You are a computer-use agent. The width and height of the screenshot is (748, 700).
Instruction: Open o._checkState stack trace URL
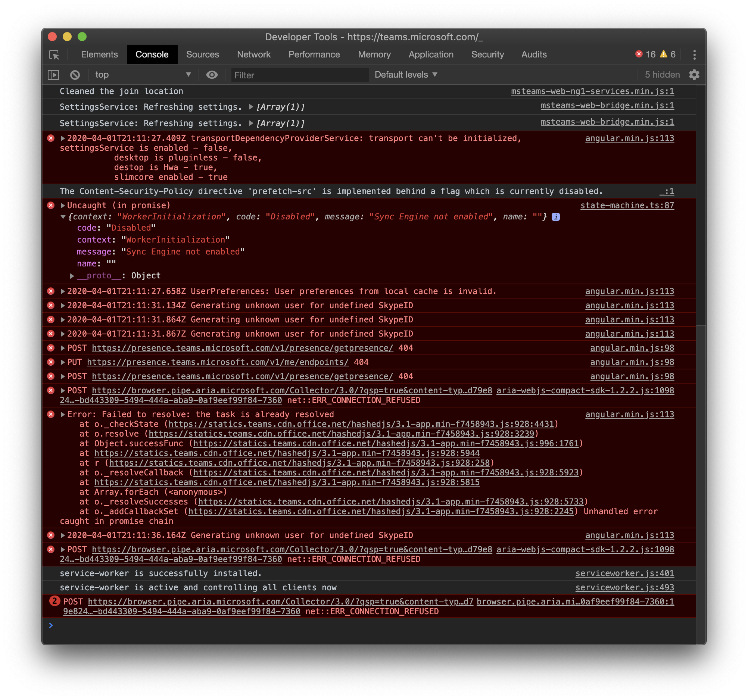tap(361, 424)
